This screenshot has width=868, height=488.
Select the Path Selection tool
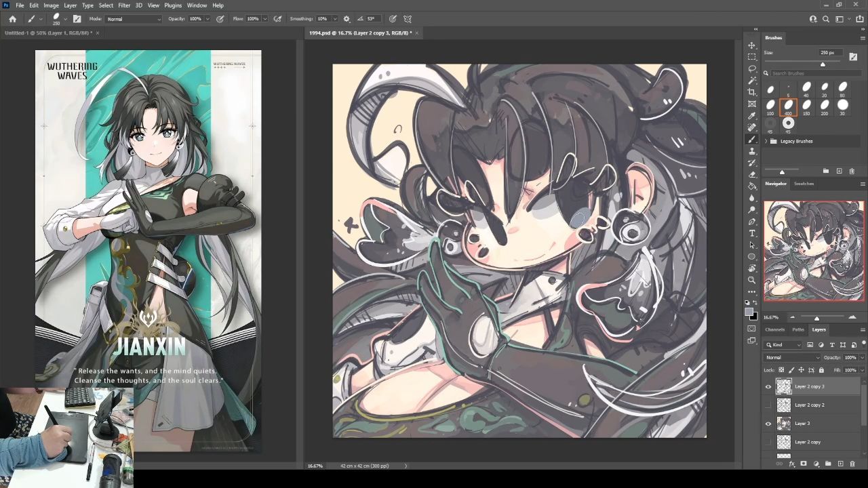[752, 245]
